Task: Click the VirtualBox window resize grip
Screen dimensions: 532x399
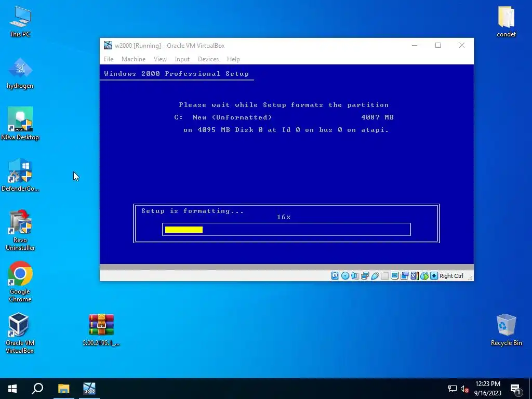Action: pos(470,278)
